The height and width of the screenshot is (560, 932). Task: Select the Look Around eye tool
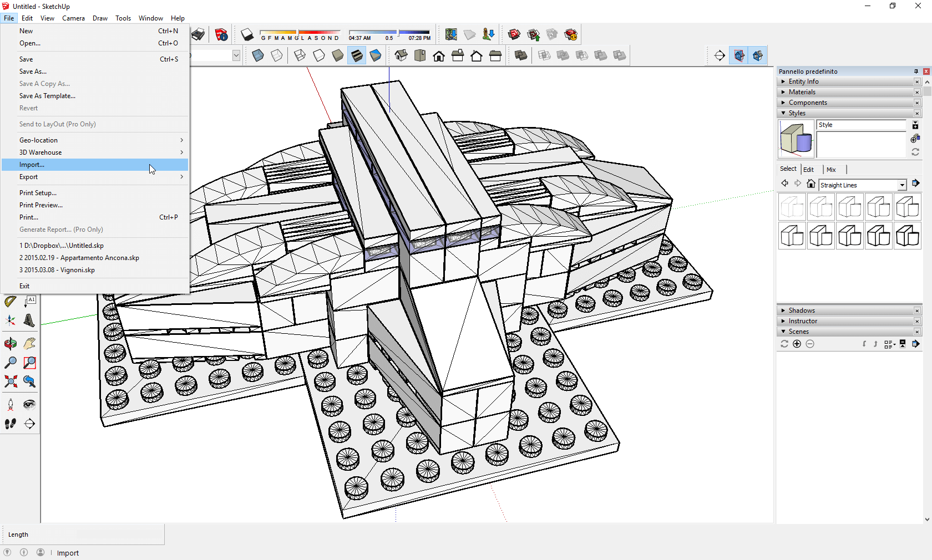click(30, 405)
